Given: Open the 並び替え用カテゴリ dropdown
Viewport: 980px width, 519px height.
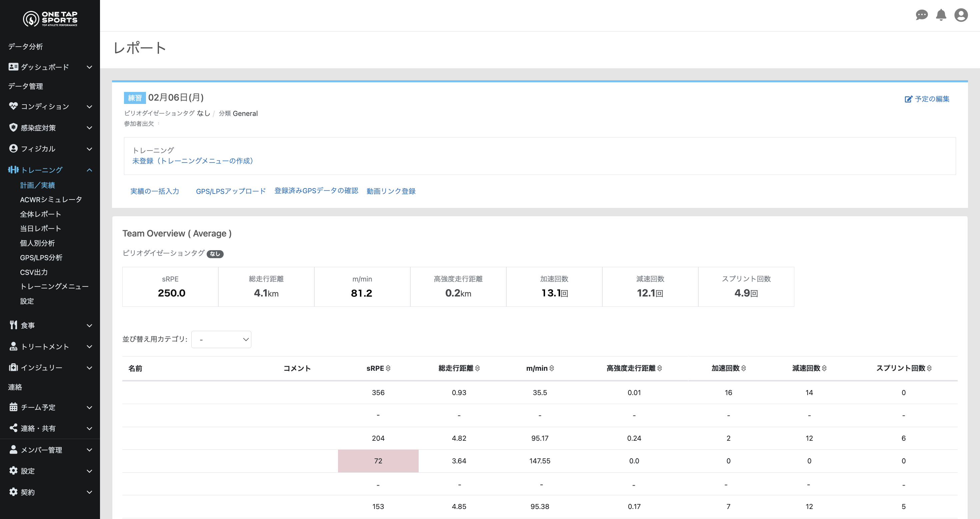Looking at the screenshot, I should click(x=221, y=339).
